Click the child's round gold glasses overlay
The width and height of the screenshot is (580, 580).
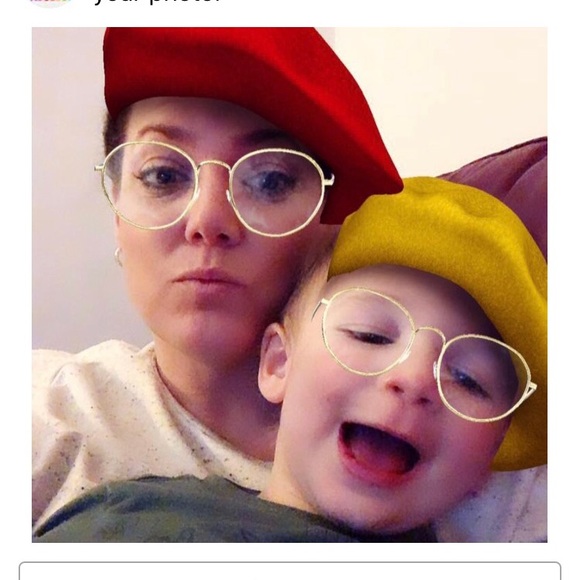425,355
